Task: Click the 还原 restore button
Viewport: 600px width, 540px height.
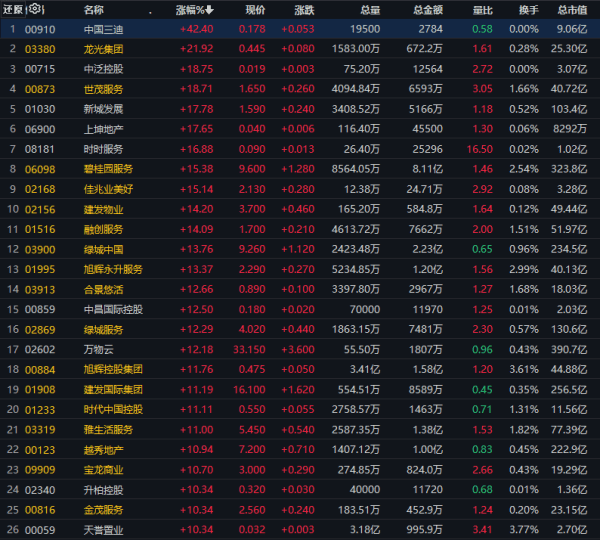Action: pos(12,10)
